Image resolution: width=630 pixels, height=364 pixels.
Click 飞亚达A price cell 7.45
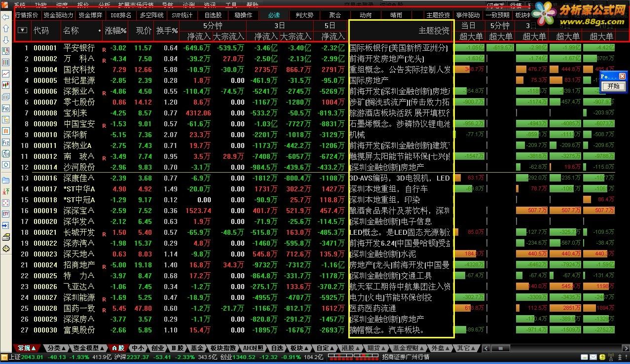click(x=145, y=287)
